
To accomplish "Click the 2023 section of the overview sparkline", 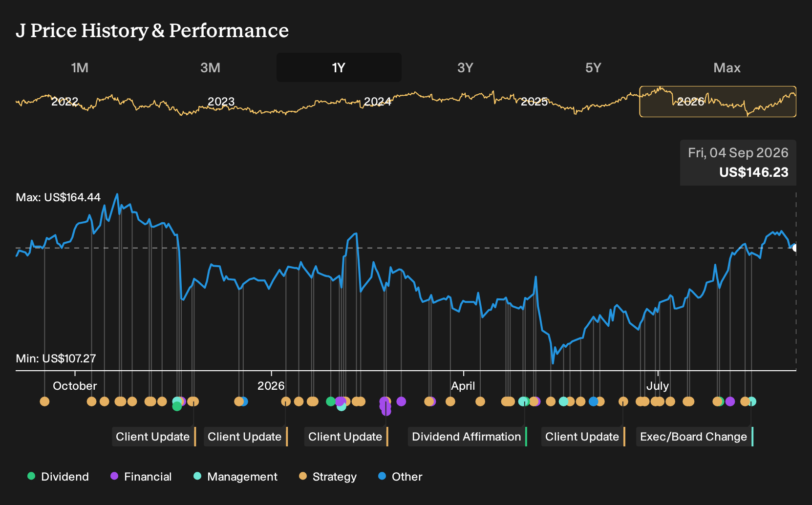I will tap(221, 102).
